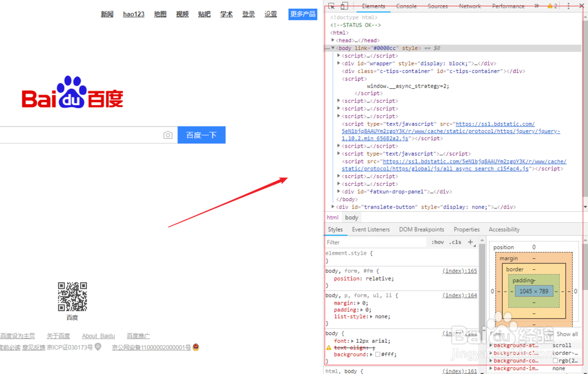Expand the head node
The image size is (588, 374).
(x=333, y=40)
